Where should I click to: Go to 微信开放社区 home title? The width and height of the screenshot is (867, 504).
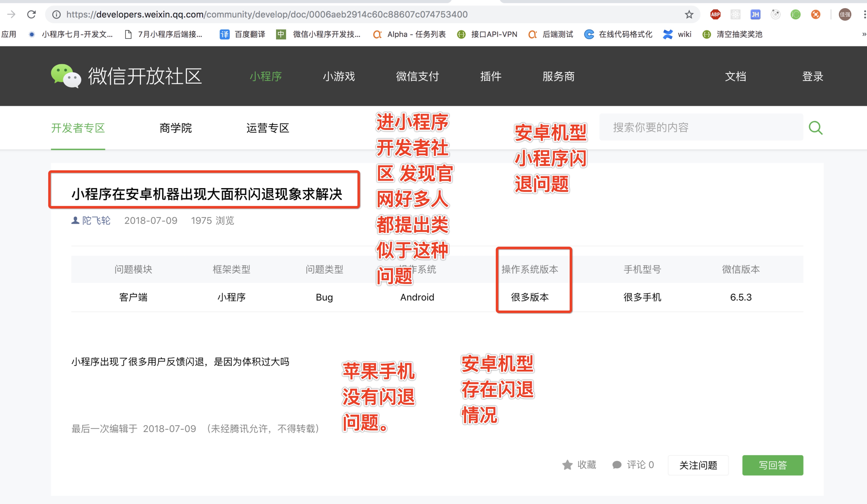[x=145, y=76]
